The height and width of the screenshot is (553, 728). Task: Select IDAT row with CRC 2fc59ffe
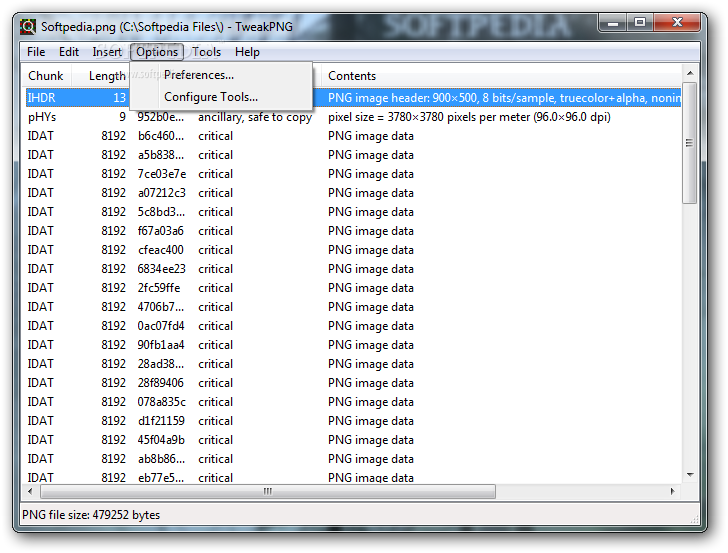tap(353, 288)
